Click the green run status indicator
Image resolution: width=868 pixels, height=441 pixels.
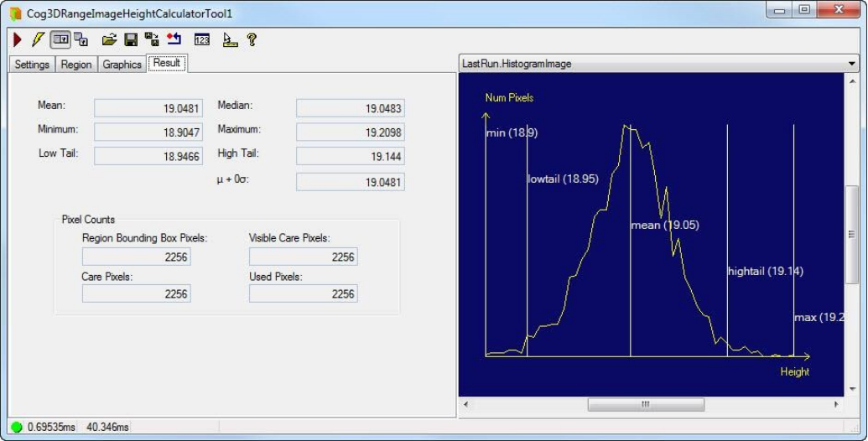17,427
